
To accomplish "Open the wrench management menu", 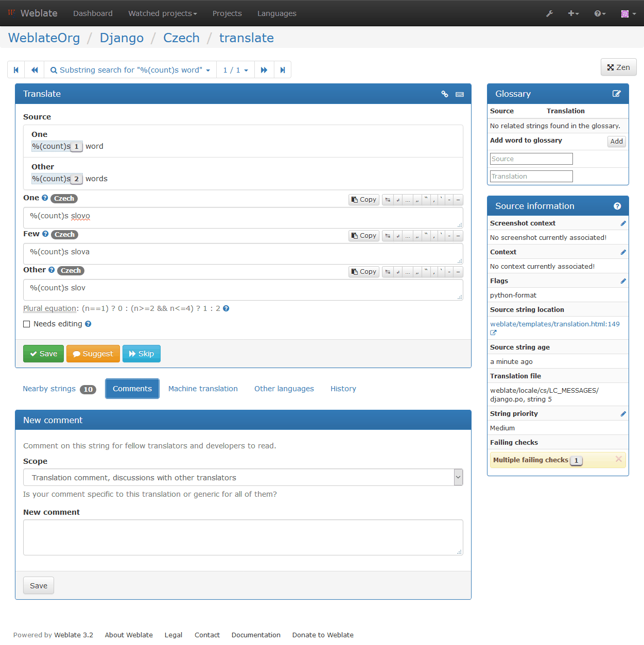I will [x=549, y=13].
